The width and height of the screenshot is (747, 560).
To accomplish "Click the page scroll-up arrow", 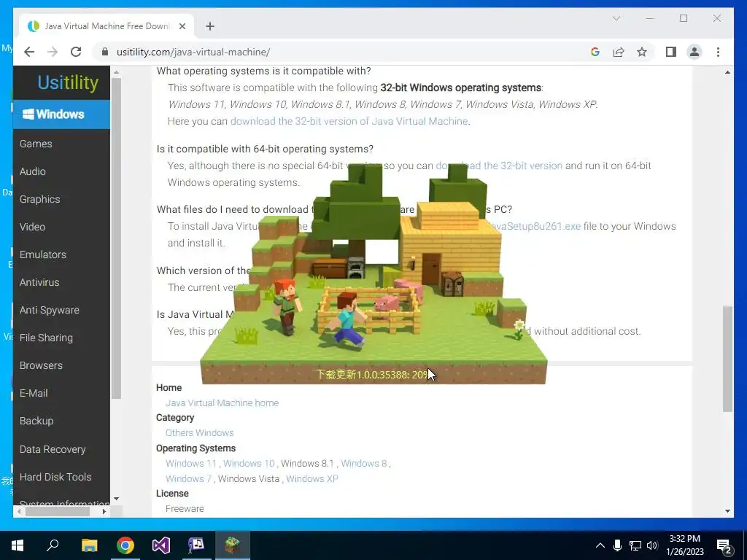I will [727, 72].
